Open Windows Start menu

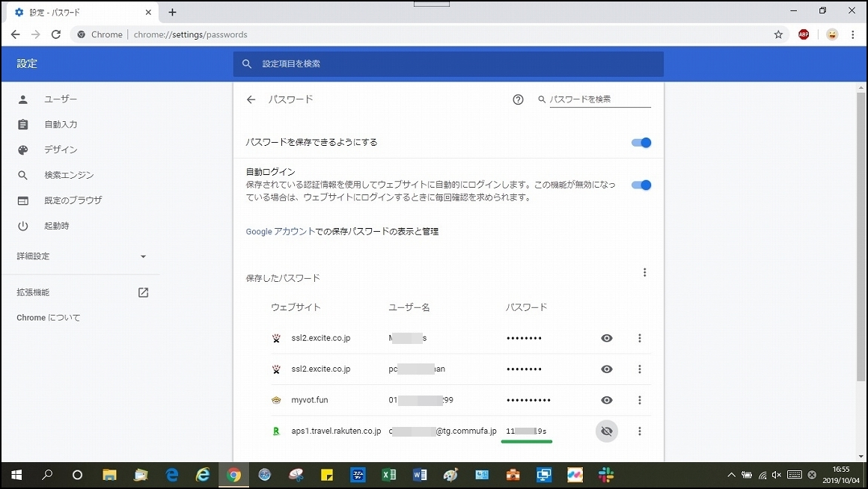pyautogui.click(x=16, y=476)
